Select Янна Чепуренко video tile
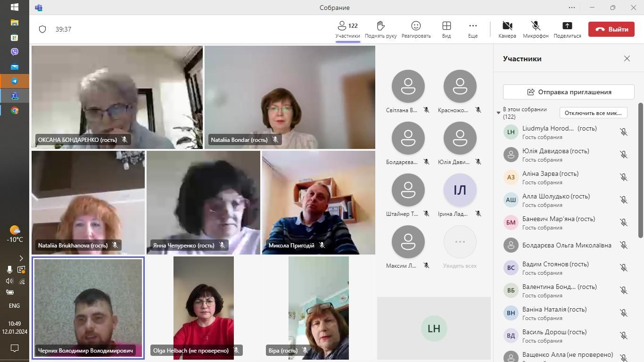 click(203, 203)
